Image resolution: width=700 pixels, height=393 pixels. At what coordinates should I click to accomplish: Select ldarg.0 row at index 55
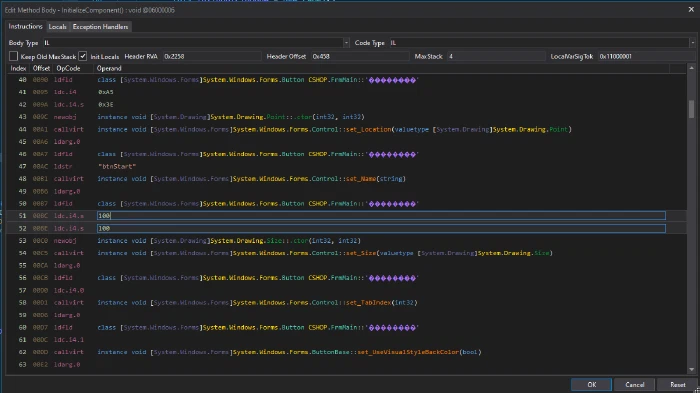(346, 265)
